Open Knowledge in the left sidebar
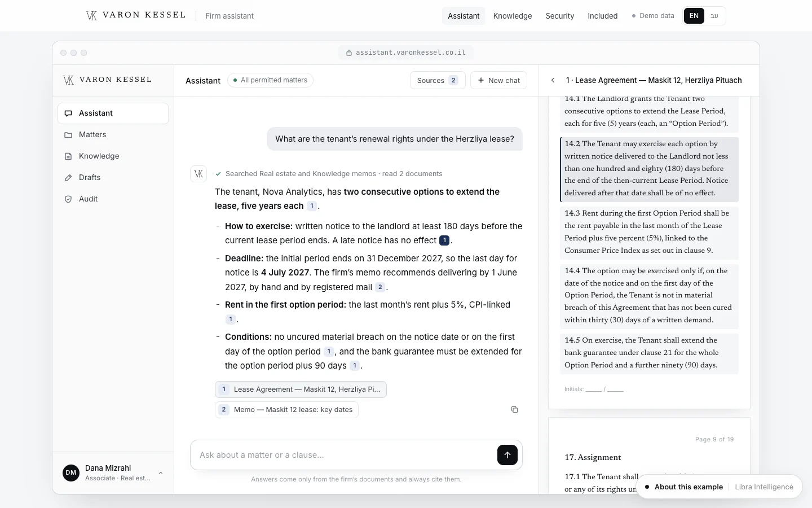Screen dimensions: 812x508 (113, 156)
